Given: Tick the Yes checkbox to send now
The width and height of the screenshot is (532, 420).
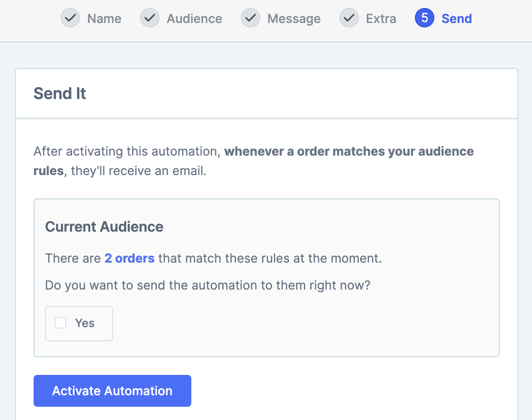Looking at the screenshot, I should (x=61, y=323).
